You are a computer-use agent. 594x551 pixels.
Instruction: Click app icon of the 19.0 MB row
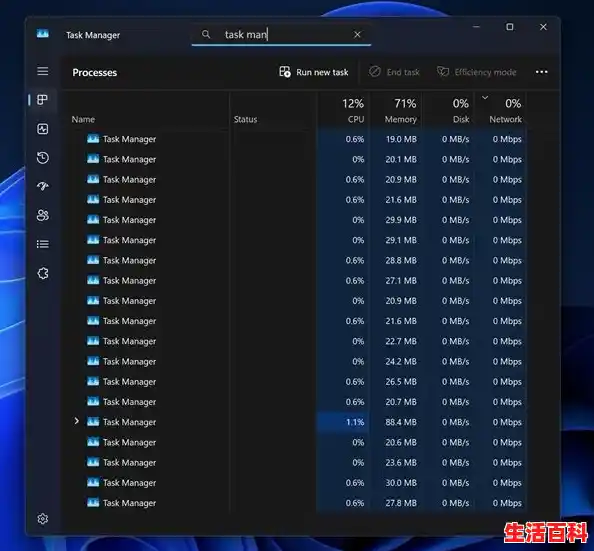click(x=93, y=139)
